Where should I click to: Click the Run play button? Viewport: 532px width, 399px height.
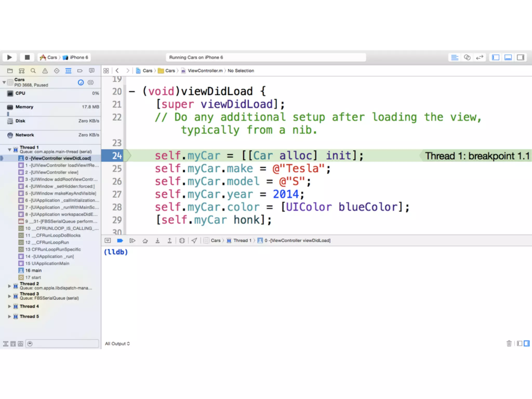click(x=10, y=57)
